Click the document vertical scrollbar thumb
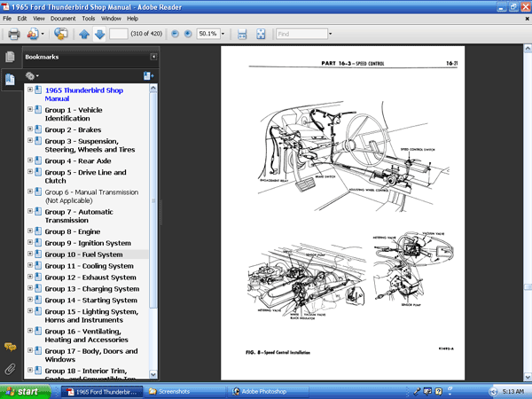Viewport: 532px width, 399px height. 528,287
